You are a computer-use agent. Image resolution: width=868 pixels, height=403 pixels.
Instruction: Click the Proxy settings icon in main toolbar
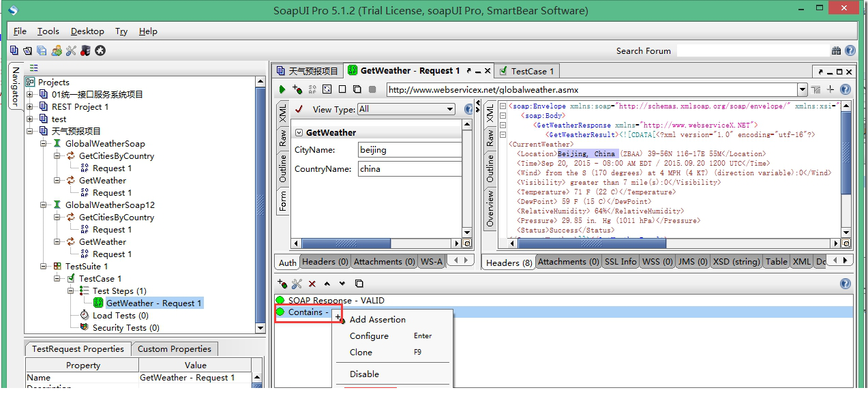85,50
